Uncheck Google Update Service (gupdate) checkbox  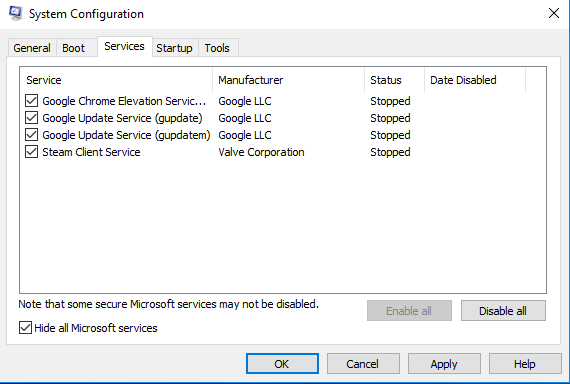(32, 118)
